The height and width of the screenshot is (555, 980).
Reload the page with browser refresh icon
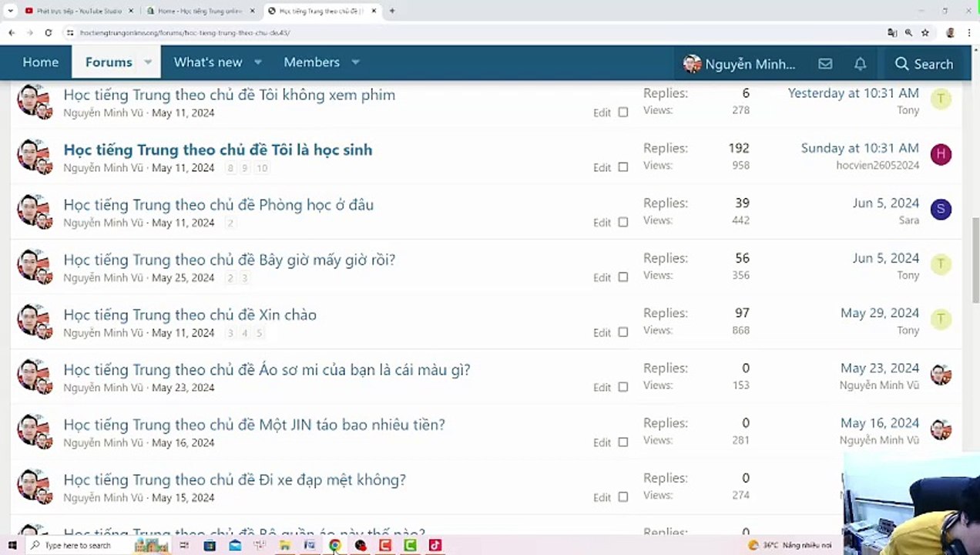pos(48,33)
